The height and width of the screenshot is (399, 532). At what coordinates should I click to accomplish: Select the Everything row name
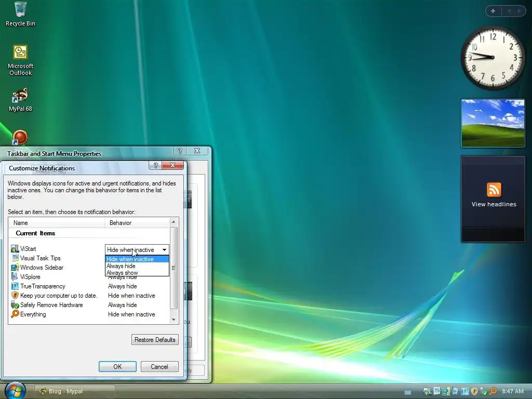click(x=33, y=314)
